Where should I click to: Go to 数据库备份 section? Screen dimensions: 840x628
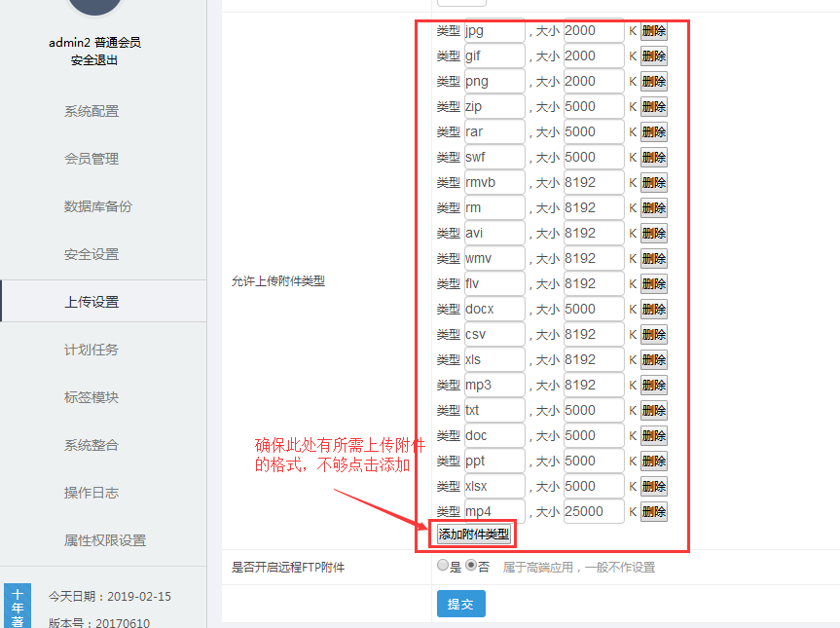pos(97,206)
